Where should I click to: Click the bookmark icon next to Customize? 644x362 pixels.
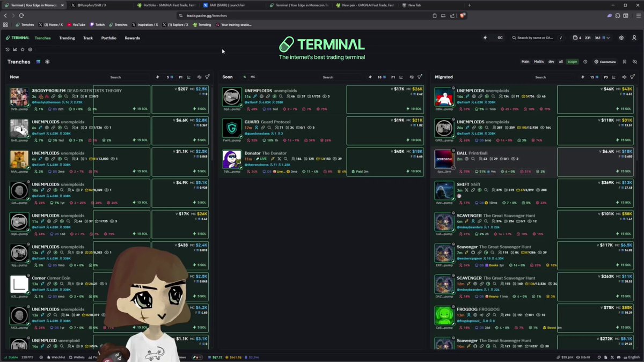click(x=624, y=62)
